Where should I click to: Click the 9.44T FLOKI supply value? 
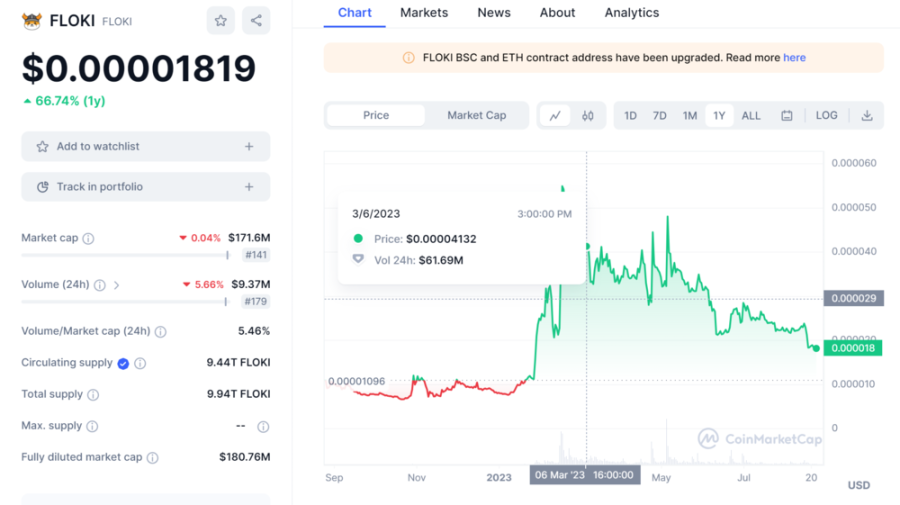pos(238,363)
